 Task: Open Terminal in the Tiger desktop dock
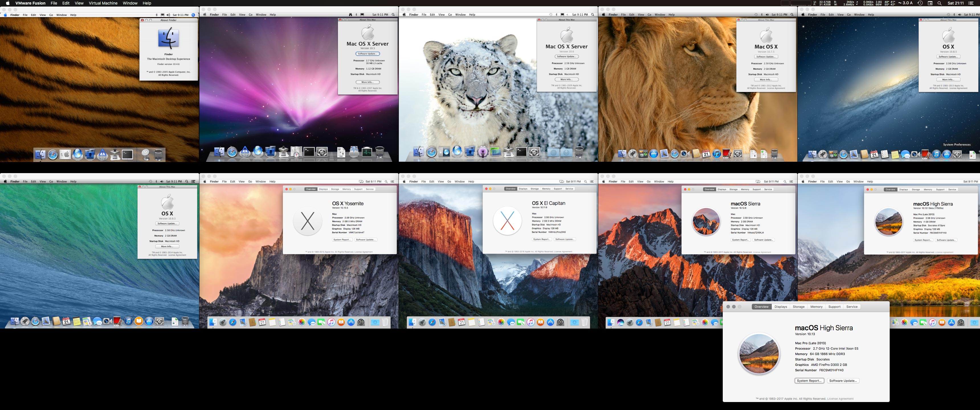click(127, 154)
